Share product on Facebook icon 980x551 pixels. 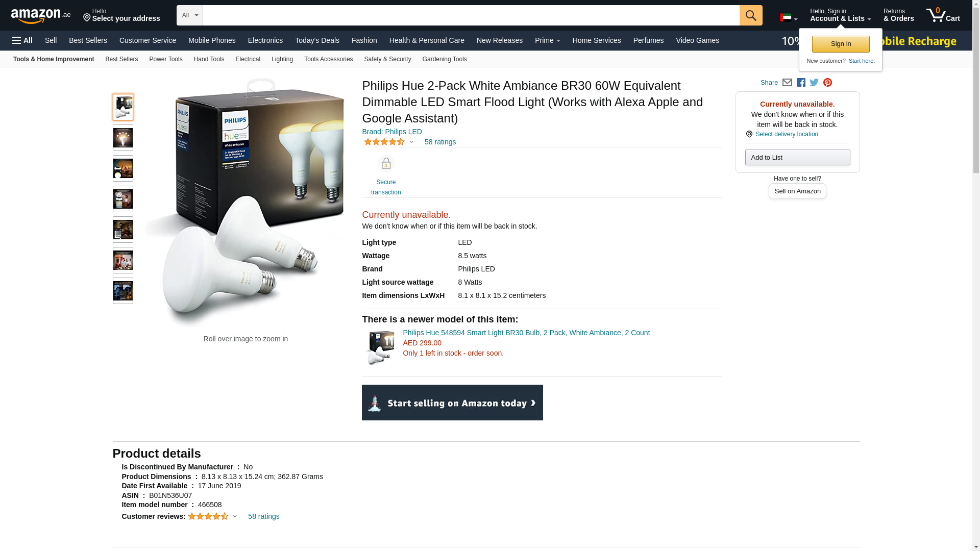point(801,83)
